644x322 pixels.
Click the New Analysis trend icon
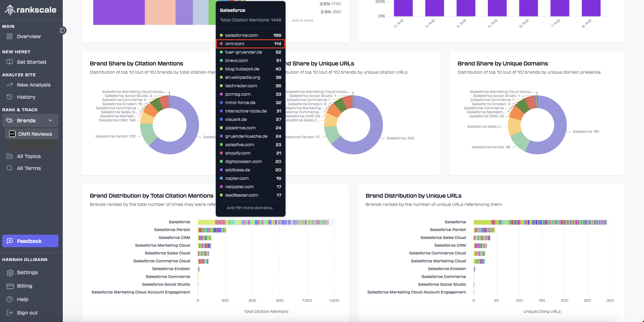click(10, 85)
